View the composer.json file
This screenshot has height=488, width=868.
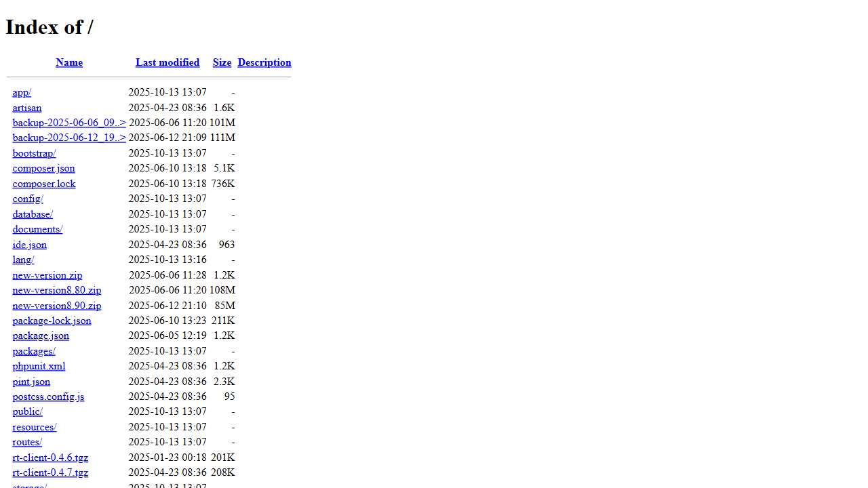pos(43,168)
